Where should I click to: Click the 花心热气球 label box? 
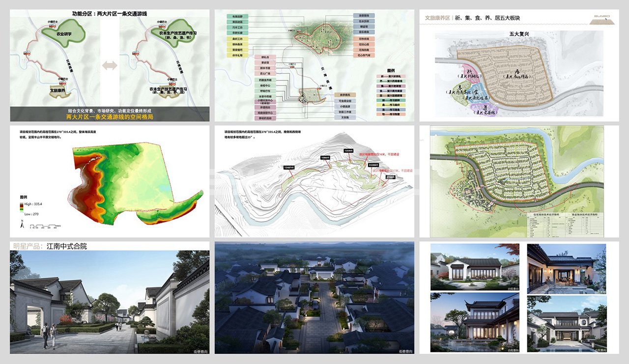tap(364, 56)
